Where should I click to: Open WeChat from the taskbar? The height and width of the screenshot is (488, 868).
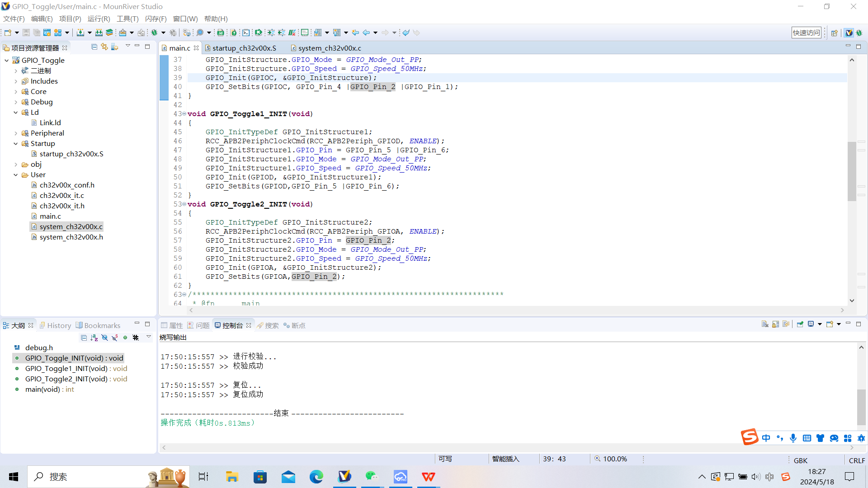pos(372,477)
